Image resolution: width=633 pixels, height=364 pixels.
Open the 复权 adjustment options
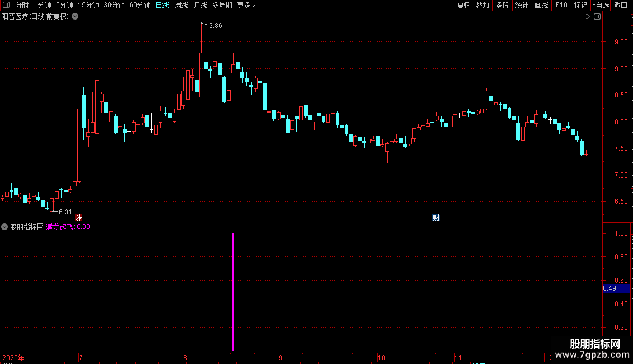pos(463,5)
